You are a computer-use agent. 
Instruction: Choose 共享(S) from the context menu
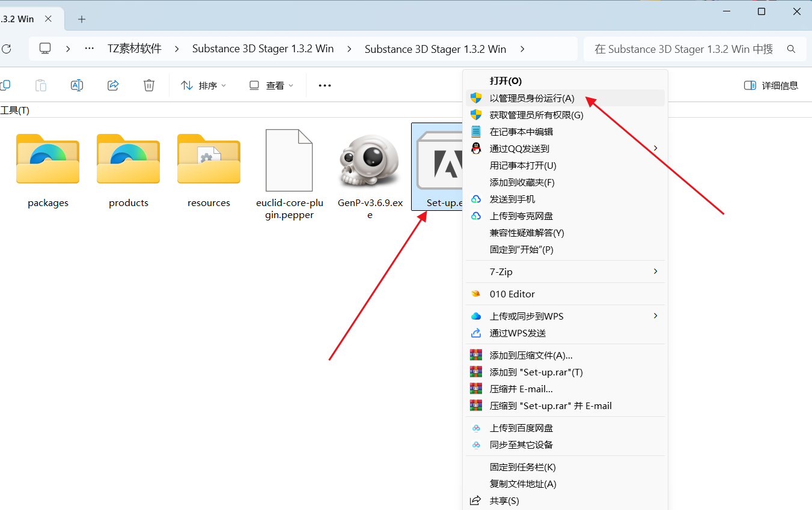[x=565, y=500]
